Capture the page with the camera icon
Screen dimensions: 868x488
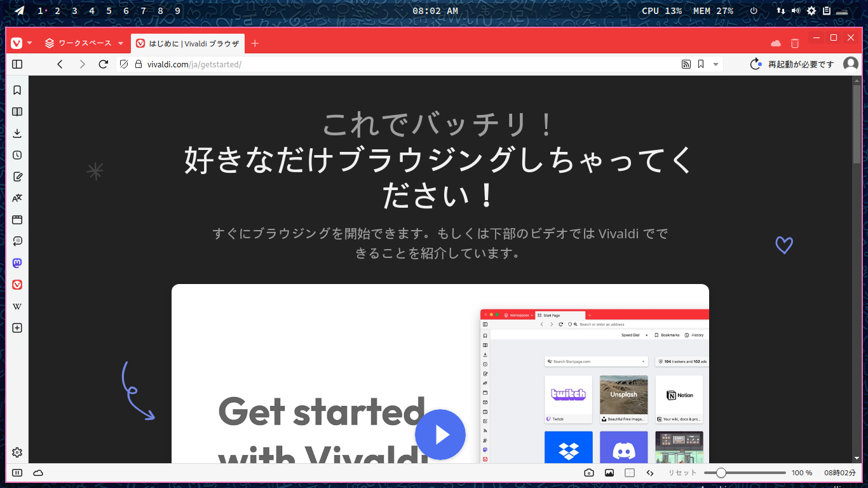coord(589,473)
